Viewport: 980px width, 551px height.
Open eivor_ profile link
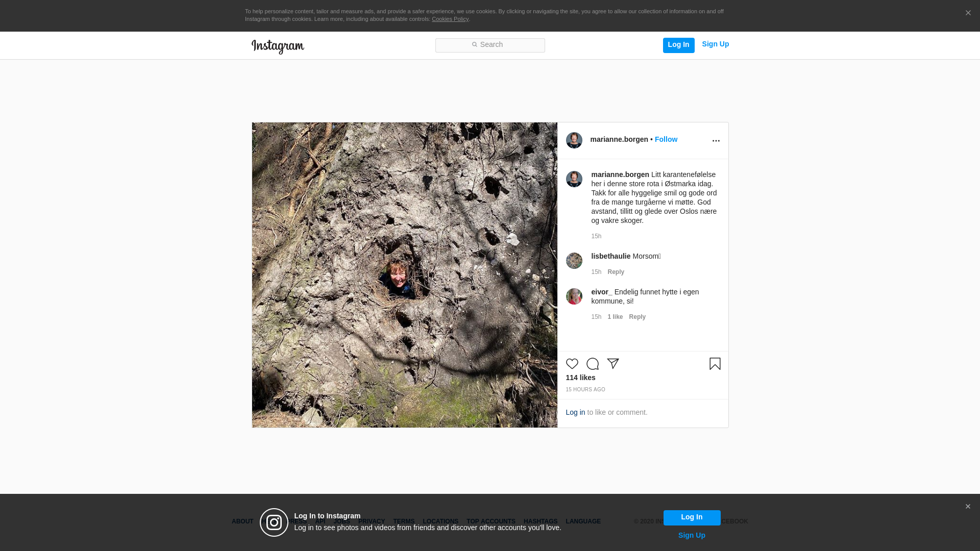pos(602,292)
